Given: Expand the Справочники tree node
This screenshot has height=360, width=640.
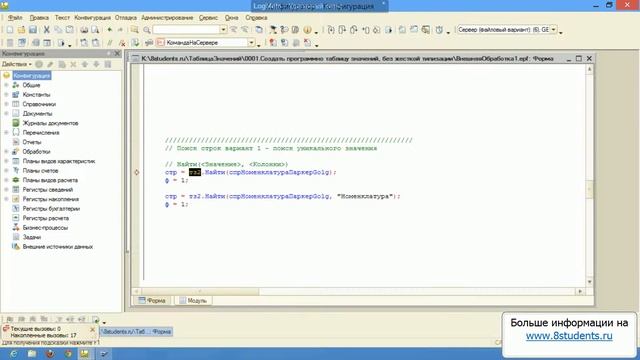Looking at the screenshot, I should (x=6, y=104).
